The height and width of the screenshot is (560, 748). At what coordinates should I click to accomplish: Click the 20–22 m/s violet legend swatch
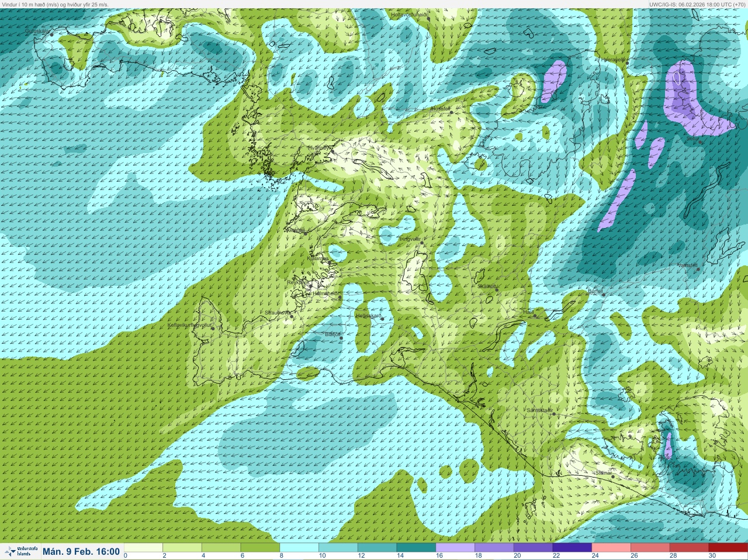coord(534,548)
